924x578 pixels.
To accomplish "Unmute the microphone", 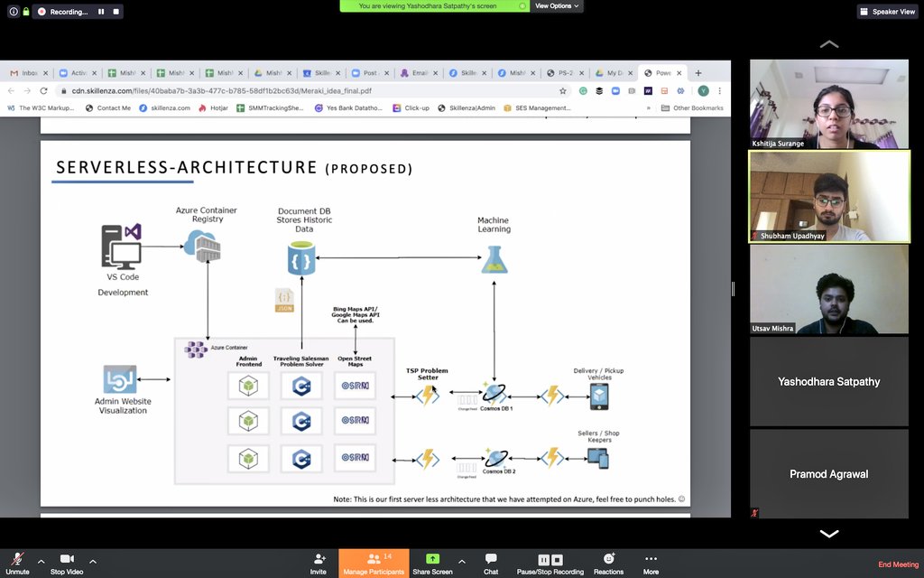I will click(18, 564).
